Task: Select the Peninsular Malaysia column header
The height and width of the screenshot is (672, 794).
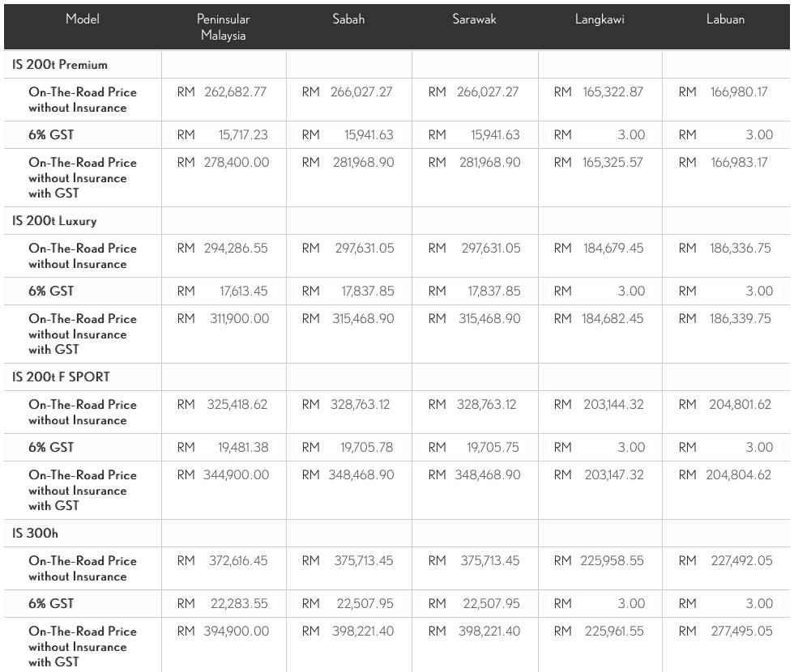Action: [x=224, y=28]
